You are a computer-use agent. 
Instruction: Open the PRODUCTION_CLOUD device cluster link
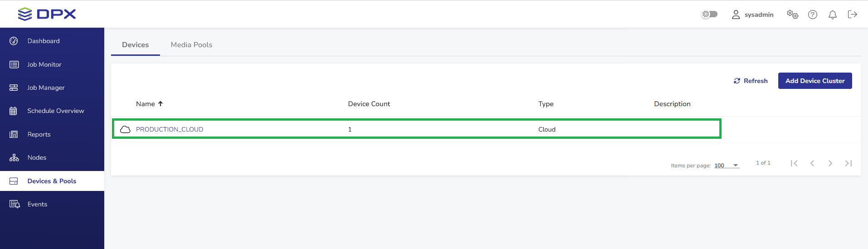pyautogui.click(x=170, y=129)
